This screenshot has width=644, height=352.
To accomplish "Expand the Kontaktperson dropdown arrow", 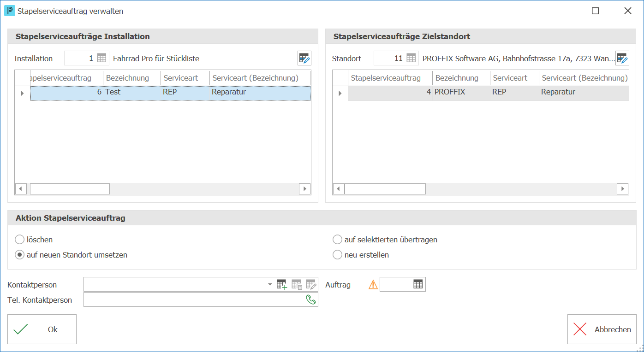I will coord(270,285).
